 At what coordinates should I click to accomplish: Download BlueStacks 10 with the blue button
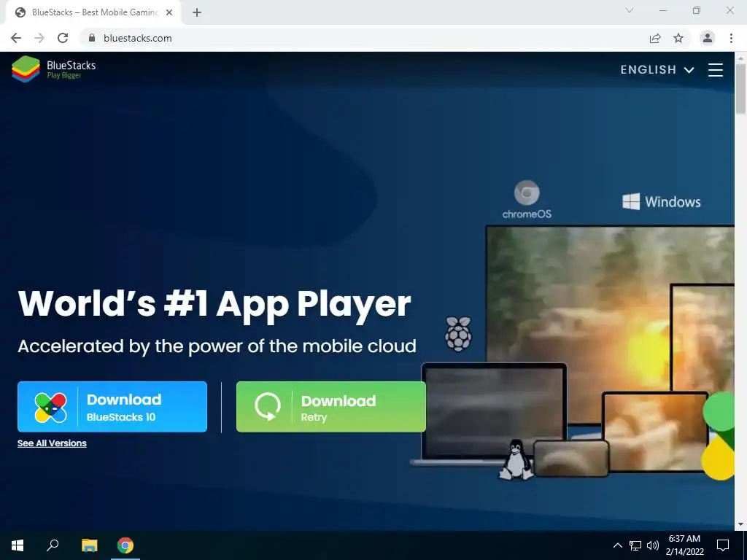point(112,407)
